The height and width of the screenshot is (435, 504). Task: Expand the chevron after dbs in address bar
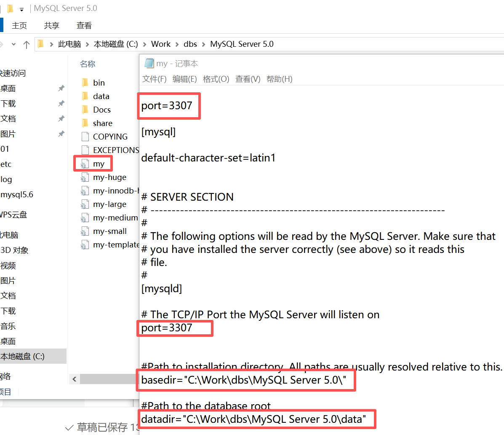coord(203,44)
